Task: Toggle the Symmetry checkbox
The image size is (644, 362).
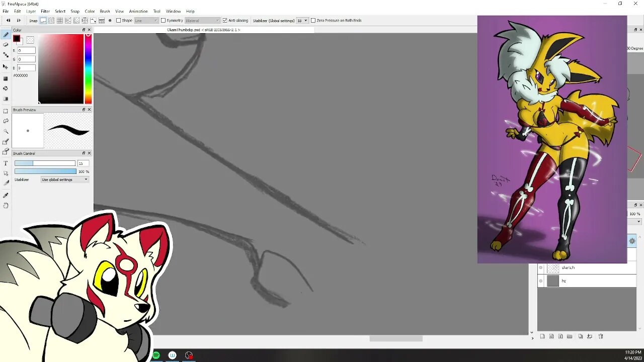Action: (163, 21)
